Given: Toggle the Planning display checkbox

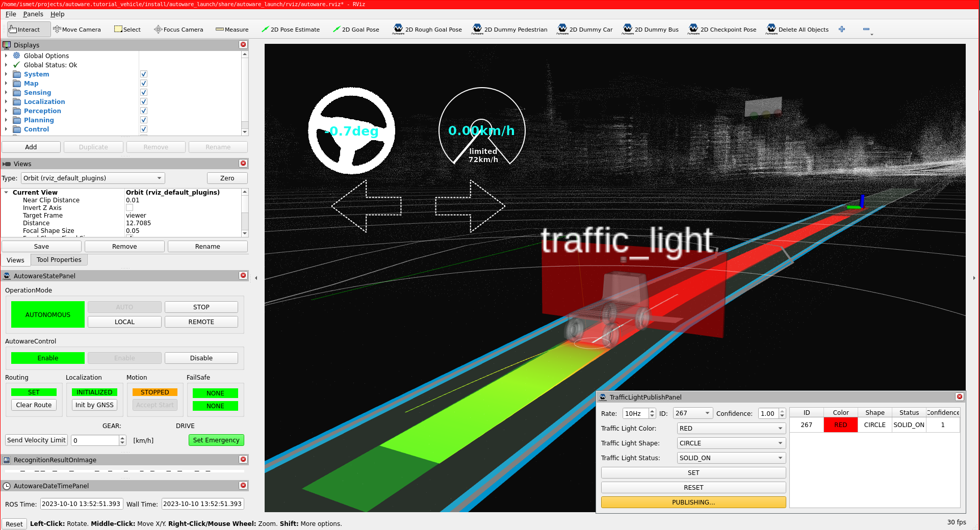Looking at the screenshot, I should [143, 120].
